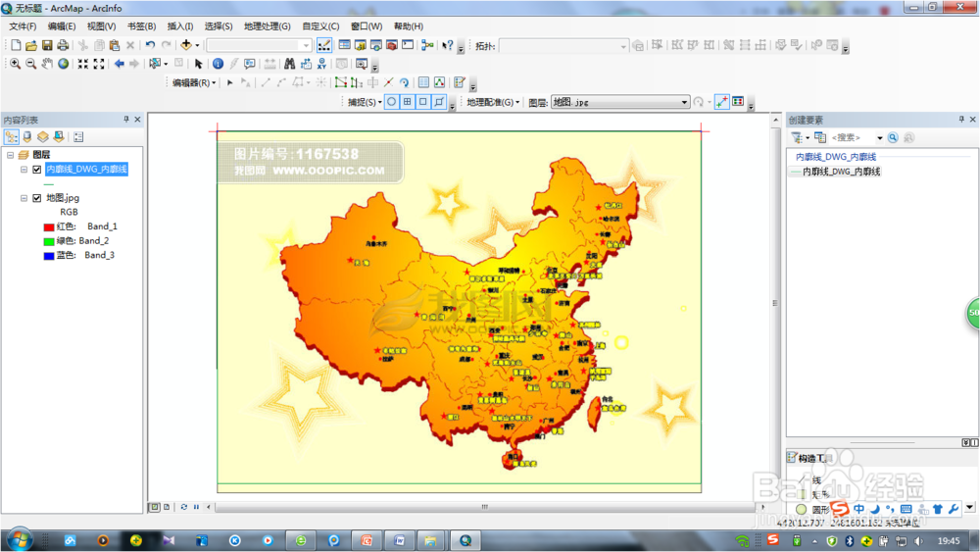Collapse the 内廓线_DWG_内廓线 layer node
The image size is (980, 552).
click(x=24, y=170)
